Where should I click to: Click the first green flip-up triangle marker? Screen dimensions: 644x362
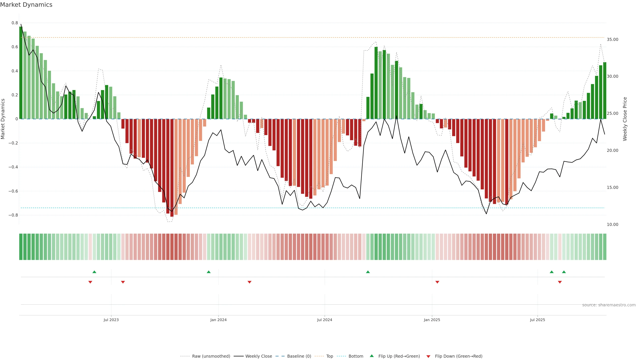94,272
